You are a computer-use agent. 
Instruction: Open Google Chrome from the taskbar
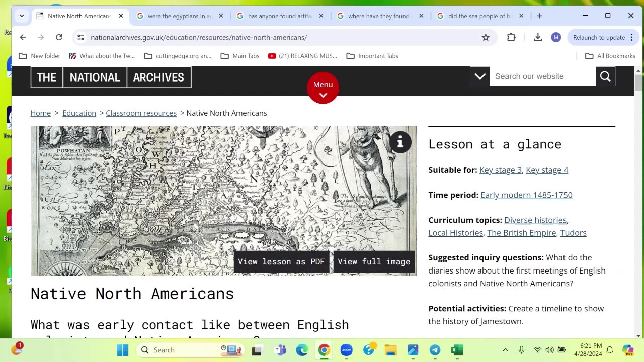click(324, 350)
